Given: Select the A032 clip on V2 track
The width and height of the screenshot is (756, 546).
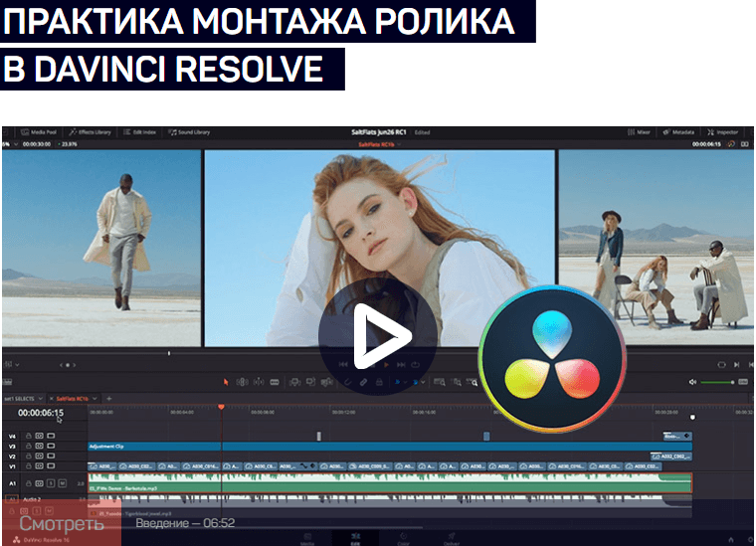Looking at the screenshot, I should coord(670,456).
